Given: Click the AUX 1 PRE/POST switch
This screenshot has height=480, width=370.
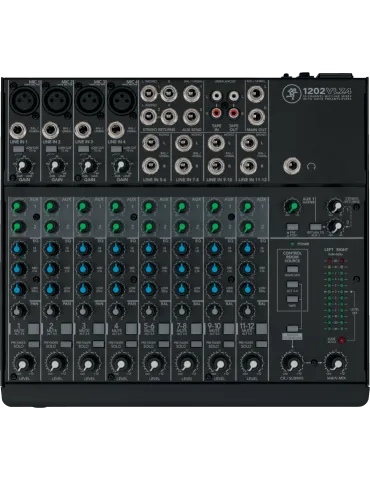Looking at the screenshot, I should coord(292,227).
